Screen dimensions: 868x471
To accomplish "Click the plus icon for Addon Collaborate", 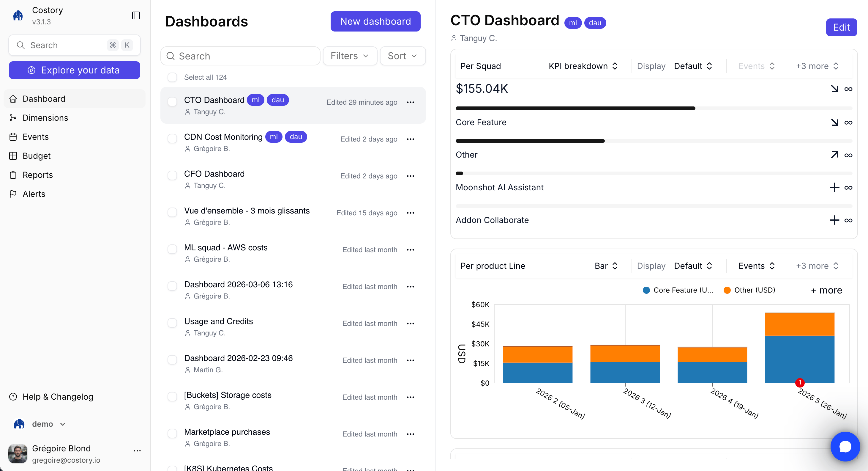I will pyautogui.click(x=835, y=220).
